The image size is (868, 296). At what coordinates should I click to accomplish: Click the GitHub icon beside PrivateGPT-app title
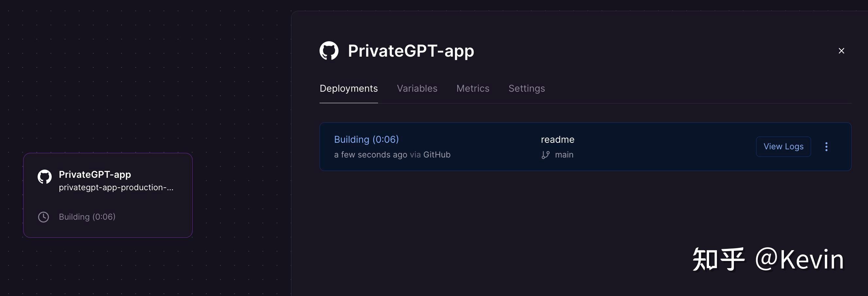330,51
